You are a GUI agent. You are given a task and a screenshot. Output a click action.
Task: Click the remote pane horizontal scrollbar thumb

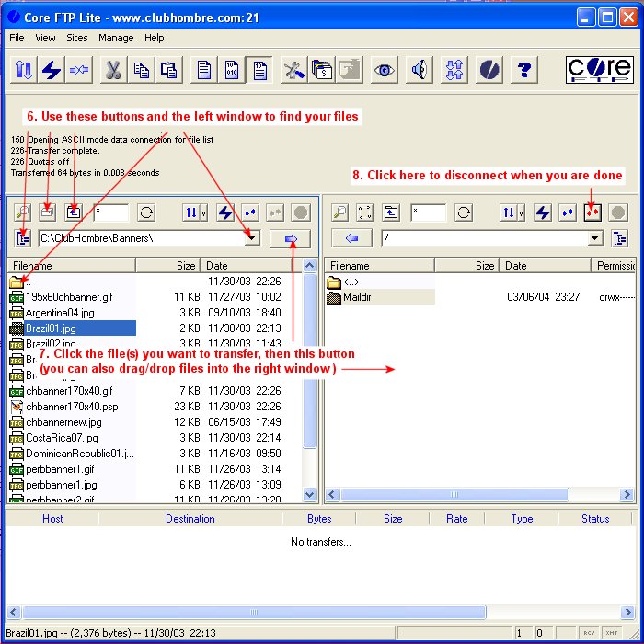pyautogui.click(x=454, y=495)
